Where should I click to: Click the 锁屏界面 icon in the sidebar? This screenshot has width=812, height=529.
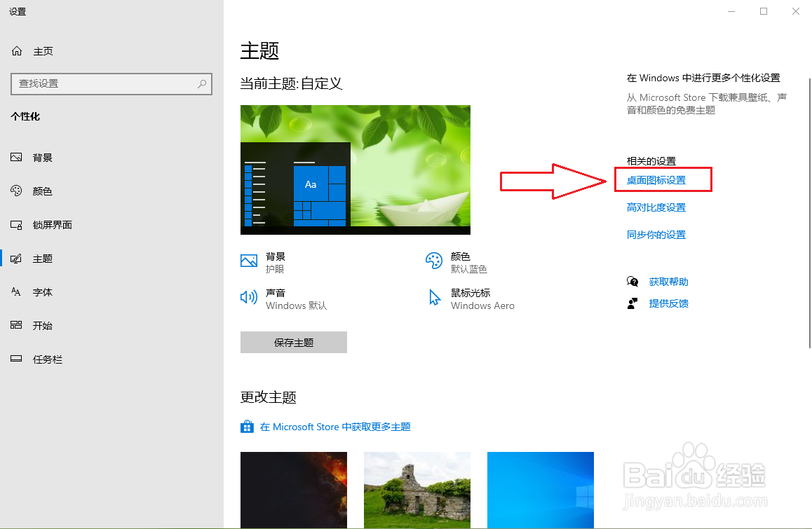click(x=16, y=225)
